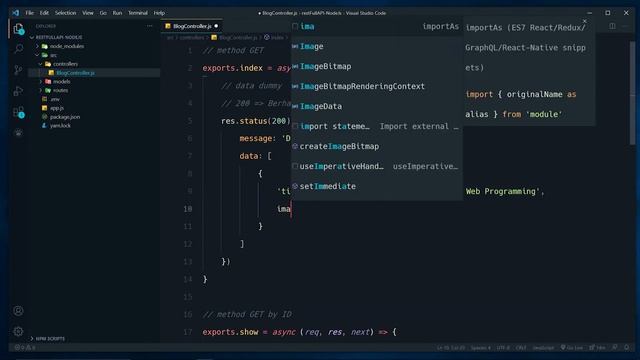This screenshot has height=360, width=640.
Task: Expand the node_modules folder chevron
Action: click(38, 47)
